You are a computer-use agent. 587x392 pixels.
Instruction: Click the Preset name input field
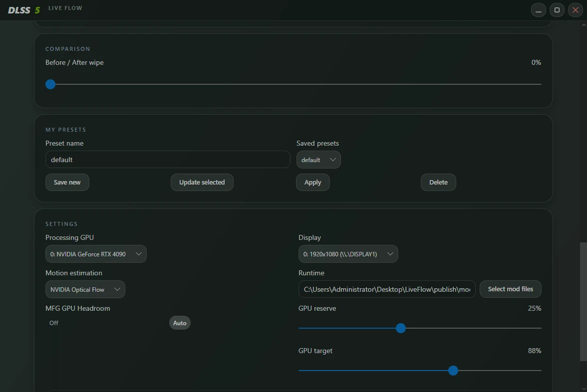pos(168,160)
